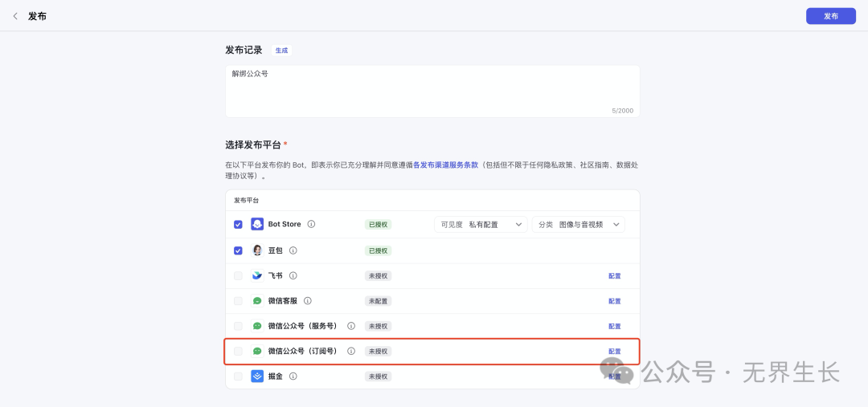Screen dimensions: 868x407
Task: Click the Bot Store platform icon
Action: 257,225
